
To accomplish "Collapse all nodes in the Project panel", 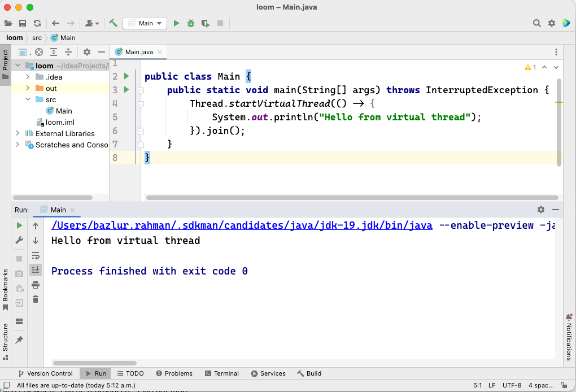I will [67, 51].
